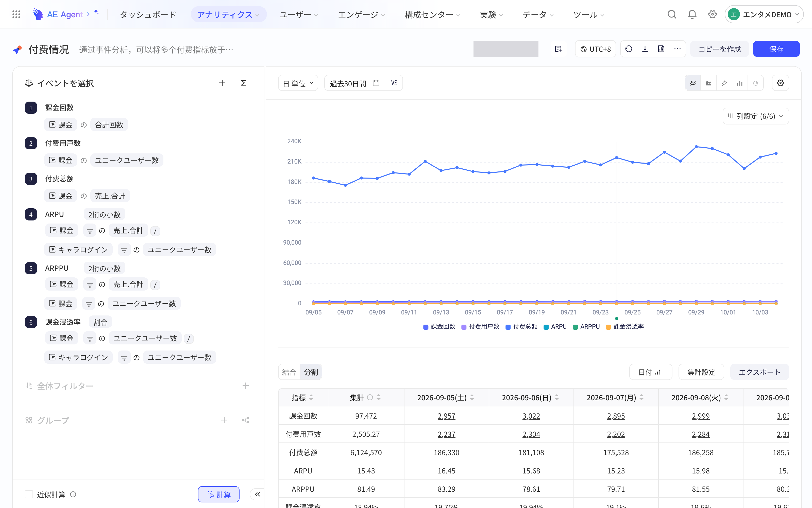Open the 割合 format selector
Viewport: 812px width, 508px height.
point(100,322)
